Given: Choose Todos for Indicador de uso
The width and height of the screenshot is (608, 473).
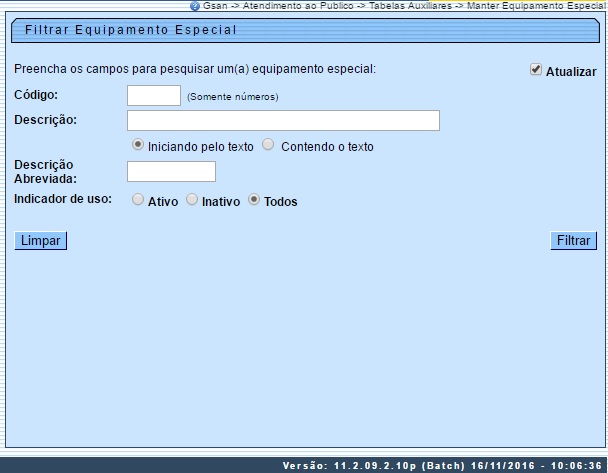Looking at the screenshot, I should click(254, 200).
